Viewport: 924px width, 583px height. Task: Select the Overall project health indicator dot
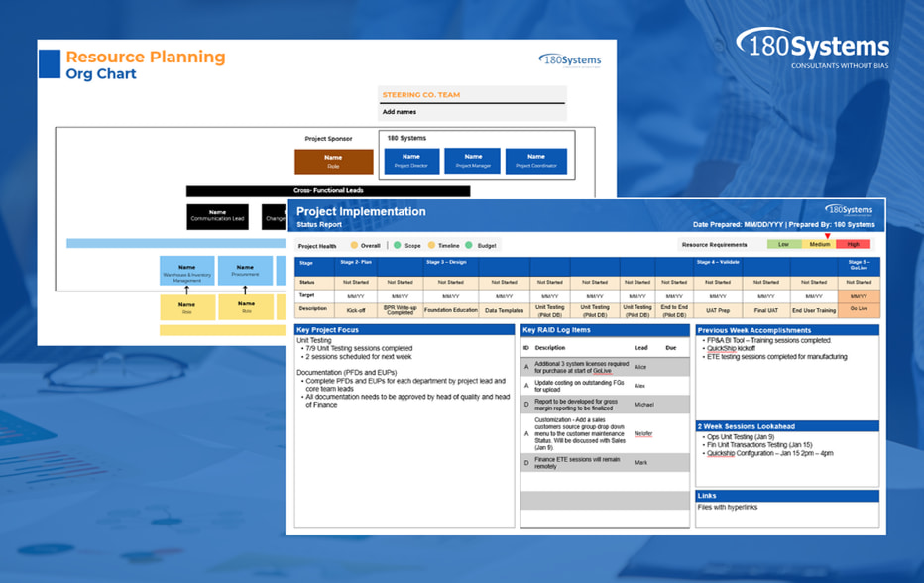[x=354, y=245]
